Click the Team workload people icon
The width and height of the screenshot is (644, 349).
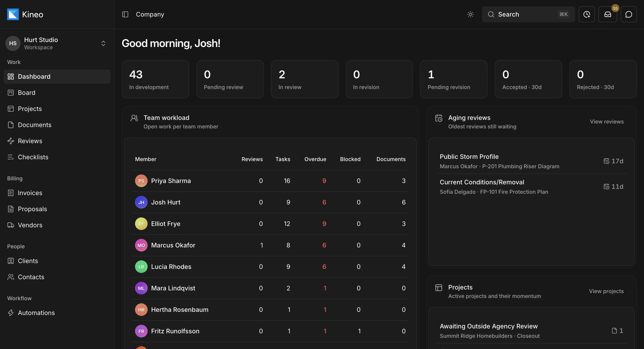[x=134, y=118]
